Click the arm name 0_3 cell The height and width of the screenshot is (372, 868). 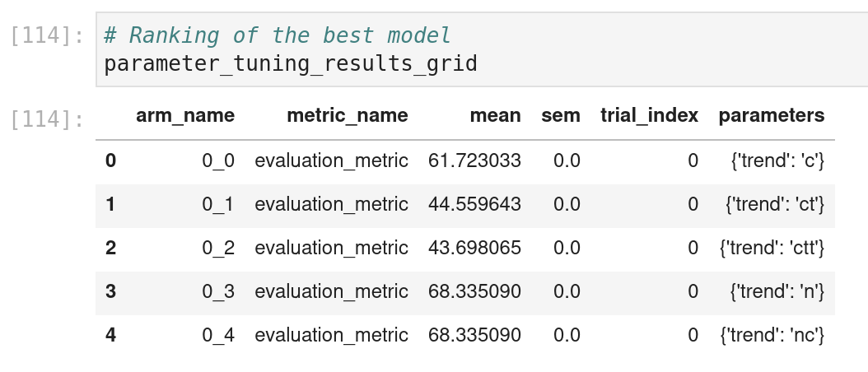(x=218, y=291)
